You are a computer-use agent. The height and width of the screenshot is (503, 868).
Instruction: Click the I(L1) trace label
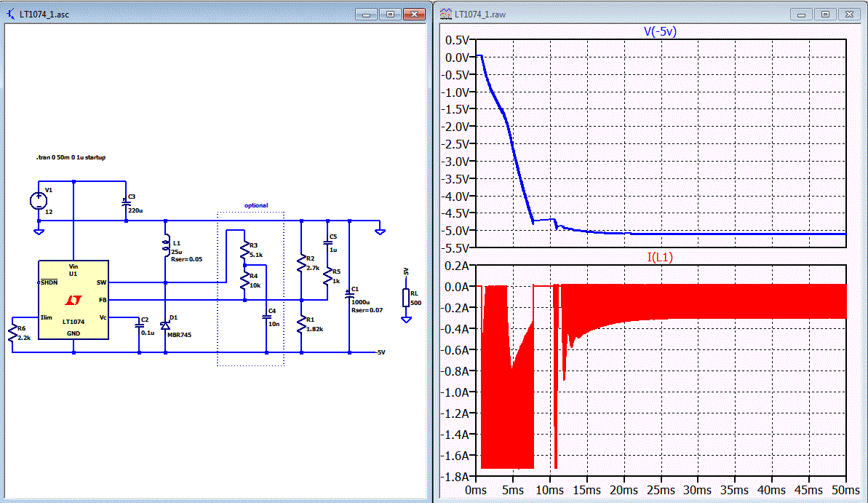pyautogui.click(x=660, y=257)
